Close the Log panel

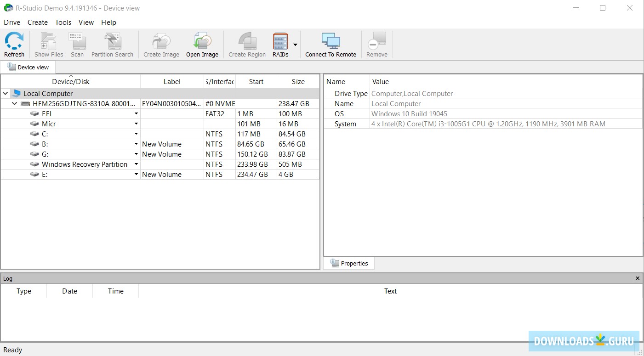pos(637,278)
